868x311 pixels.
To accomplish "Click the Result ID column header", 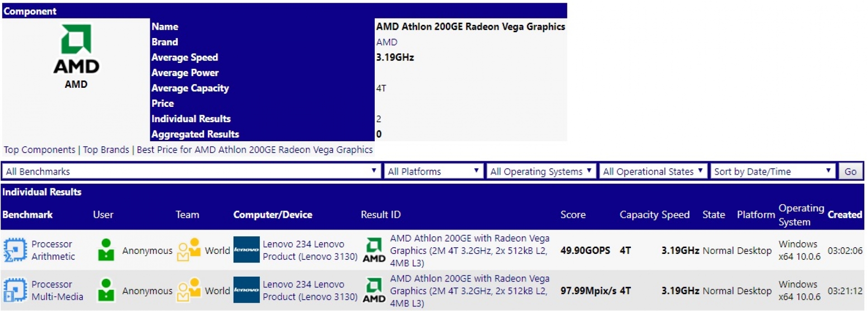I will point(381,215).
